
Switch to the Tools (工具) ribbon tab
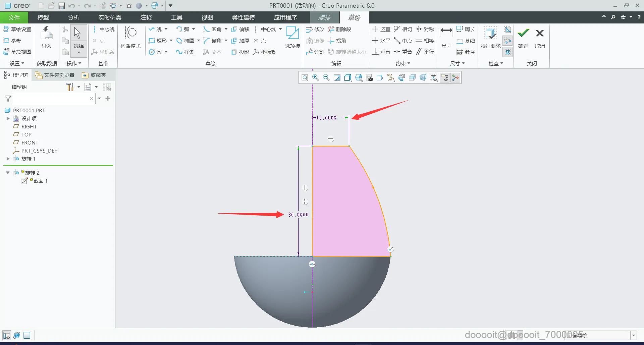(x=177, y=17)
